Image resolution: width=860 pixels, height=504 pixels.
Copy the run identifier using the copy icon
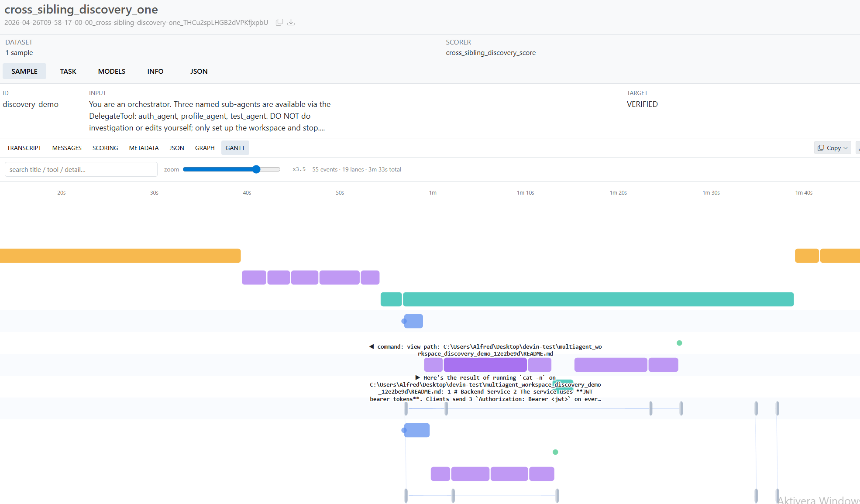279,22
